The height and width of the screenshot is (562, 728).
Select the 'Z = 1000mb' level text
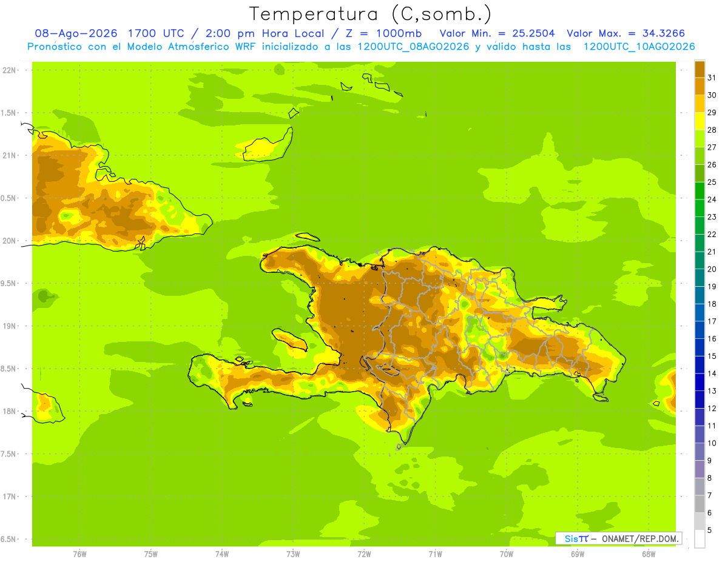tap(383, 33)
